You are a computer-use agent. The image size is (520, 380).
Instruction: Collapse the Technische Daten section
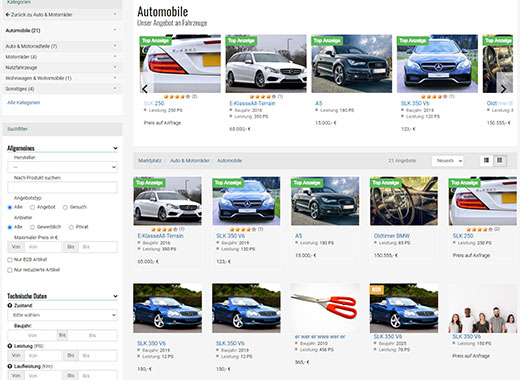[115, 296]
